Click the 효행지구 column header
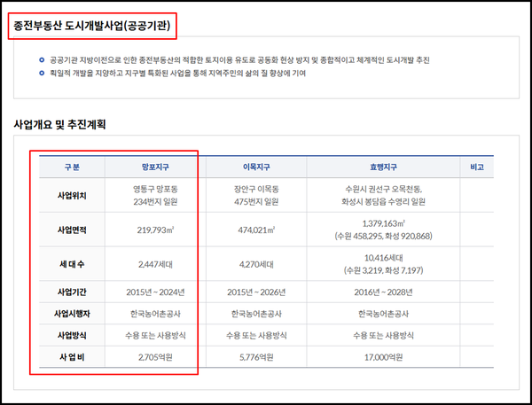 coord(383,167)
